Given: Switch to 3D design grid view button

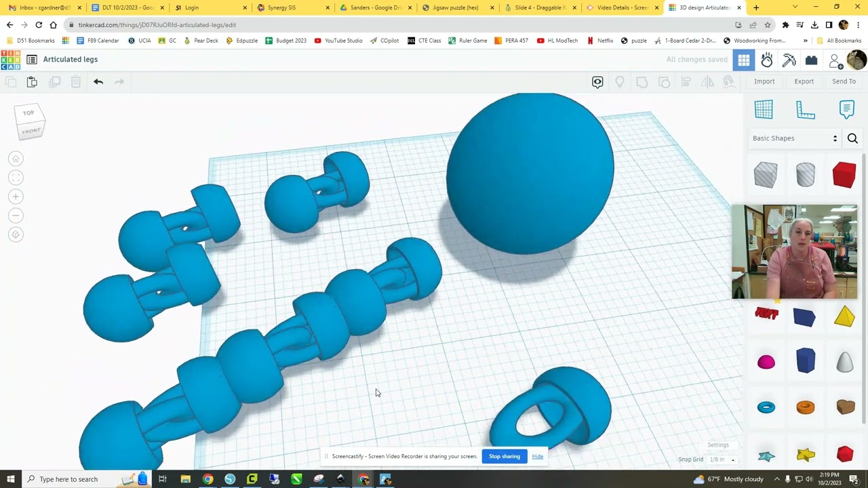Looking at the screenshot, I should [x=744, y=60].
